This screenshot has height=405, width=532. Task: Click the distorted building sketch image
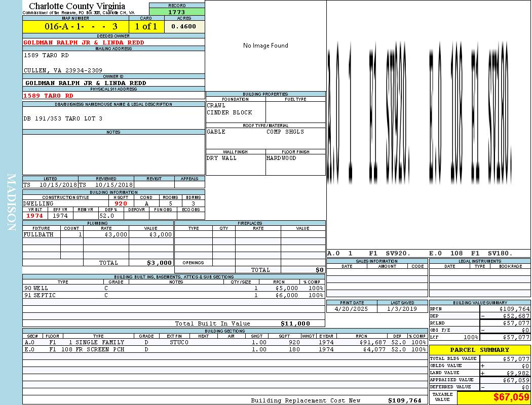pos(420,112)
